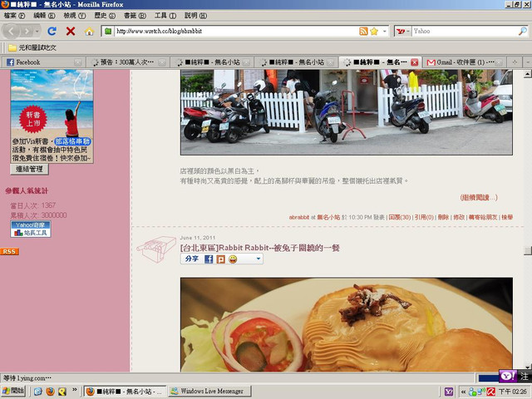Open Windows Live Messenger taskbar button
This screenshot has width=532, height=399.
[x=210, y=392]
